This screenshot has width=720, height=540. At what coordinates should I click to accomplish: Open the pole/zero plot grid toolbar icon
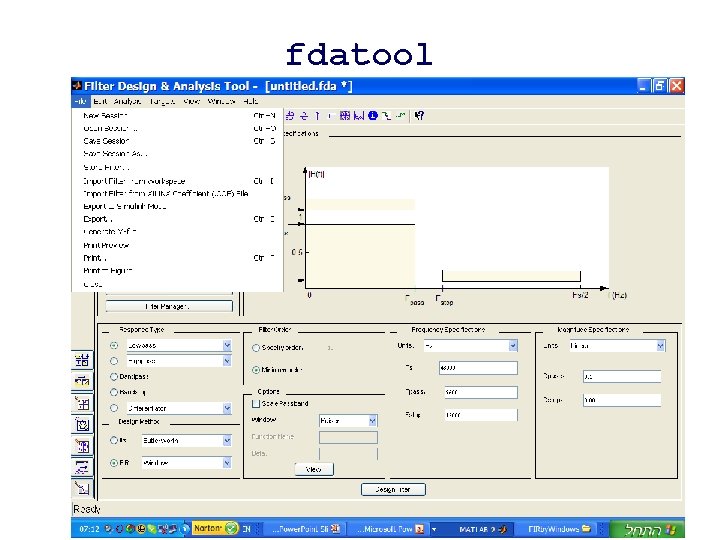[x=345, y=116]
